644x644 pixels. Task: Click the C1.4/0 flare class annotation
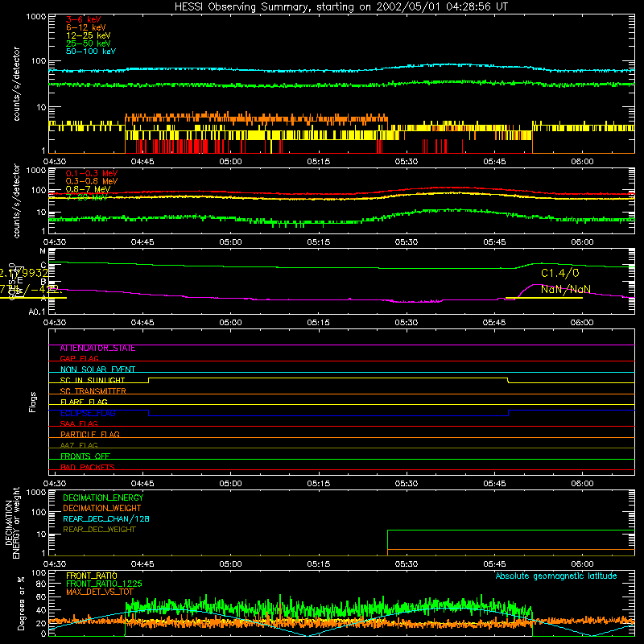(559, 273)
